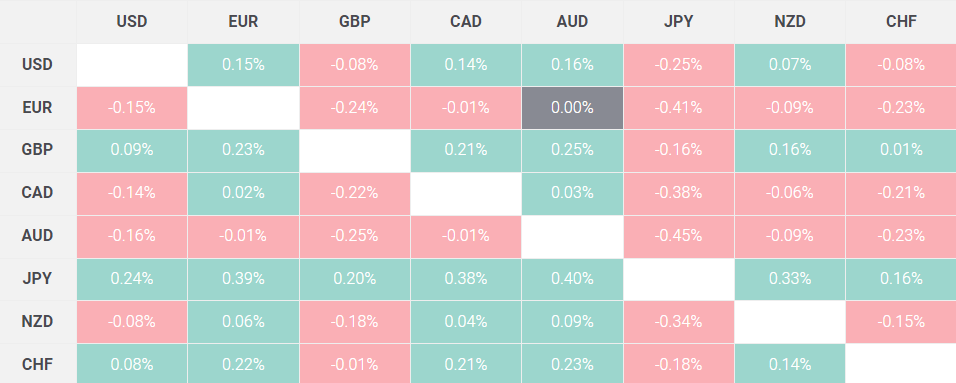The height and width of the screenshot is (383, 956).
Task: Select JPY row EUR cell 0.39%
Action: tap(243, 279)
